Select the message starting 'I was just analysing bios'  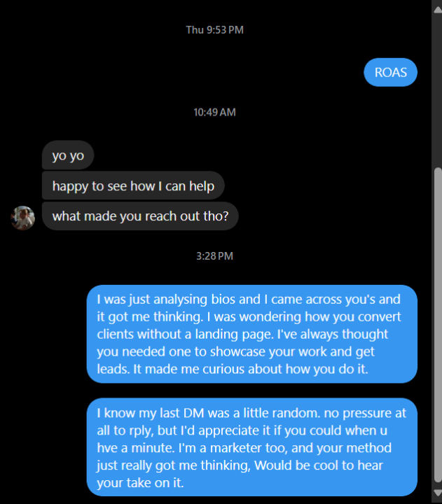click(251, 334)
